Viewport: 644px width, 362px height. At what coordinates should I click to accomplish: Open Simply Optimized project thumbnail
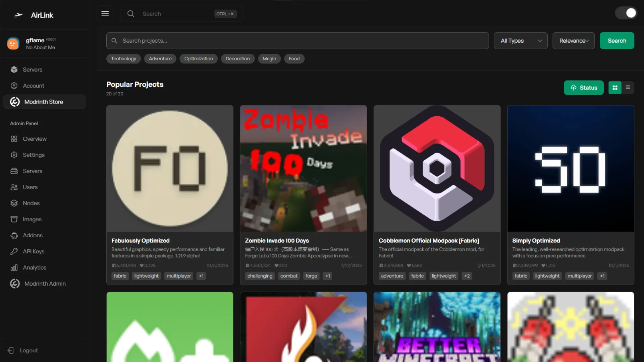point(571,169)
